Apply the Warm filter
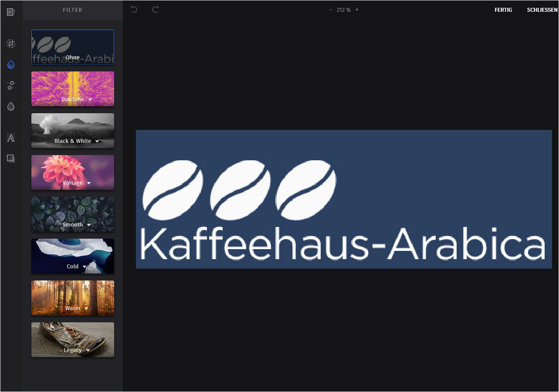The height and width of the screenshot is (392, 559). click(x=73, y=298)
